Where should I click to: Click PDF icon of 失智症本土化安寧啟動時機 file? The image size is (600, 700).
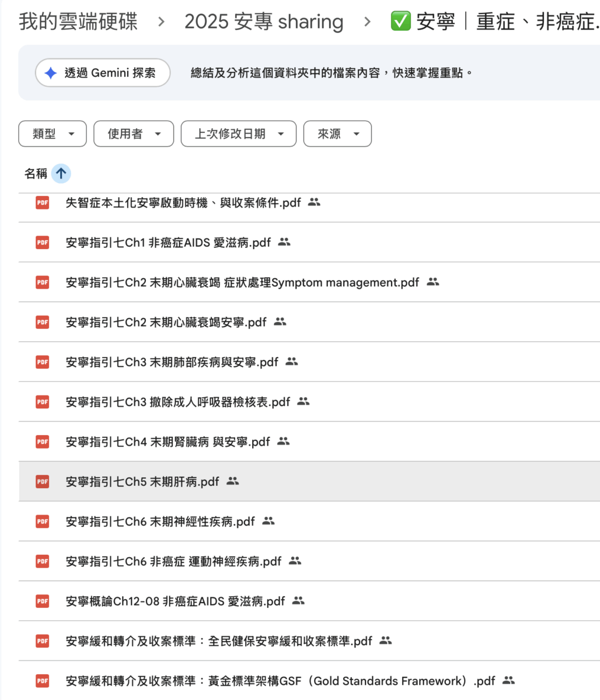(x=43, y=202)
